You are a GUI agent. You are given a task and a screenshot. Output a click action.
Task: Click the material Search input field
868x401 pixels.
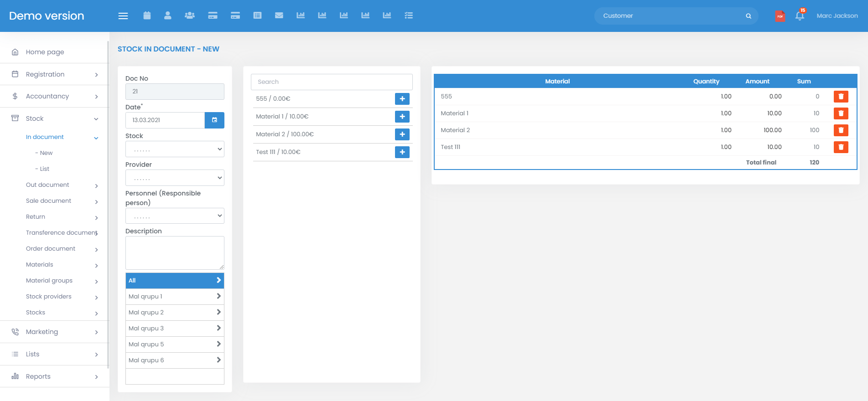click(332, 82)
